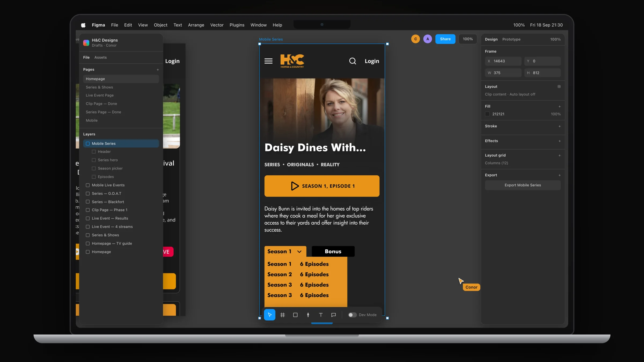This screenshot has width=644, height=362.
Task: Click the H&C Horse & Country logo
Action: pos(292,61)
